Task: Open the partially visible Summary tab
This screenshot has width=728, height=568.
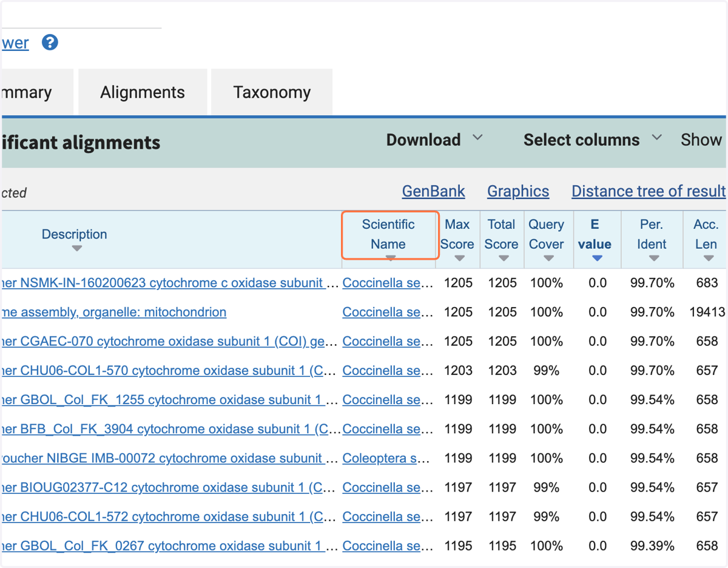Action: click(37, 92)
